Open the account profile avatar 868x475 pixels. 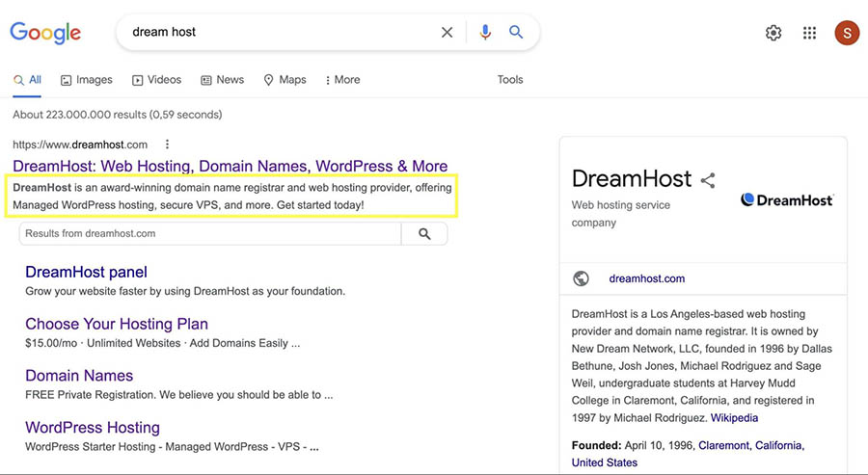point(846,33)
